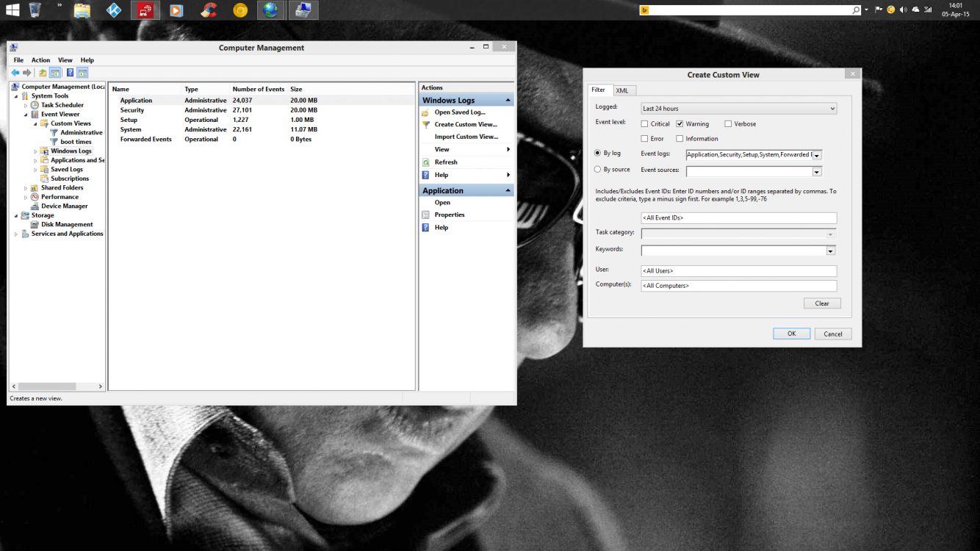Collapse the System Tools tree node
980x551 pixels.
click(x=16, y=96)
